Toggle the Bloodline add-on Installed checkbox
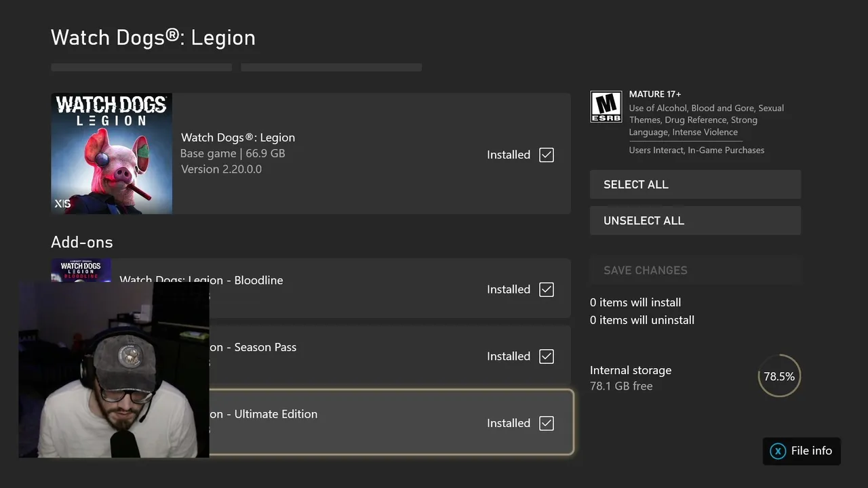The height and width of the screenshot is (488, 868). coord(547,289)
